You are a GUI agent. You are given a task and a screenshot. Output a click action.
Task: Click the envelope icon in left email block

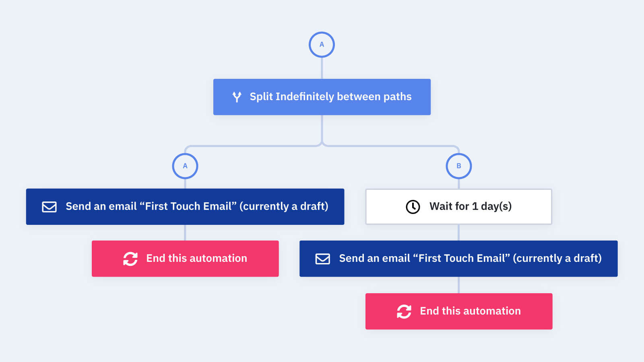click(x=49, y=207)
